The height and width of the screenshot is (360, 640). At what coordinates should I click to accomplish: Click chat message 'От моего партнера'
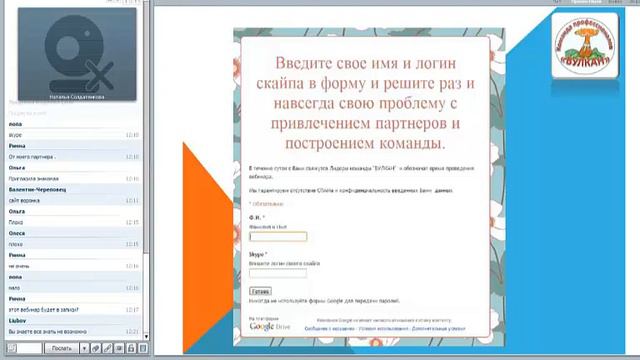(x=32, y=157)
